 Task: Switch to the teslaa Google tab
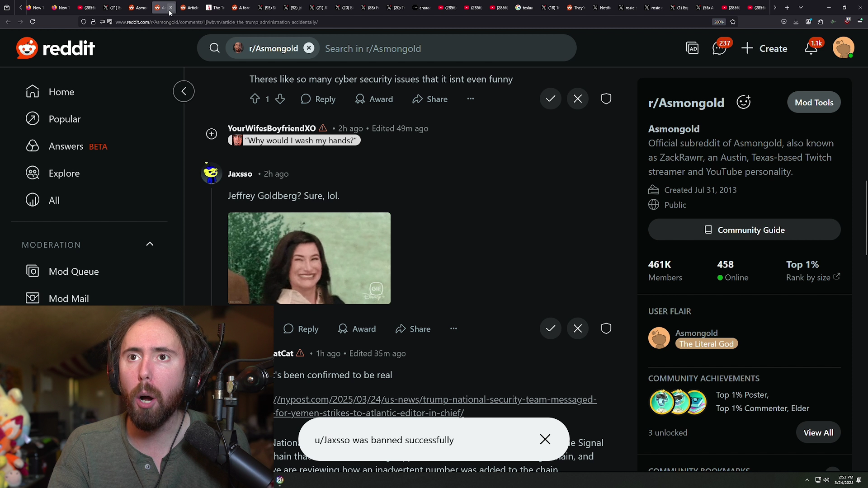pyautogui.click(x=524, y=8)
